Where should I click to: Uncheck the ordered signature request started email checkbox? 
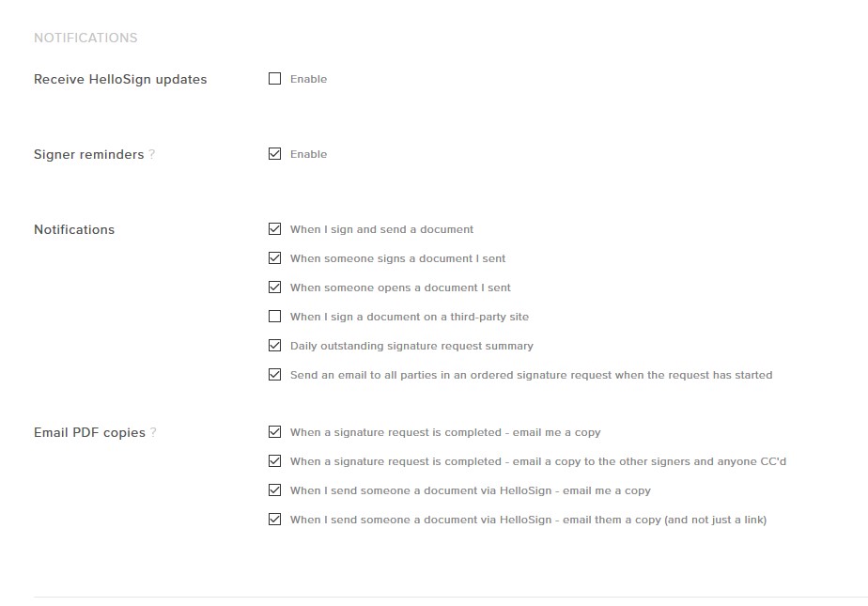click(274, 374)
